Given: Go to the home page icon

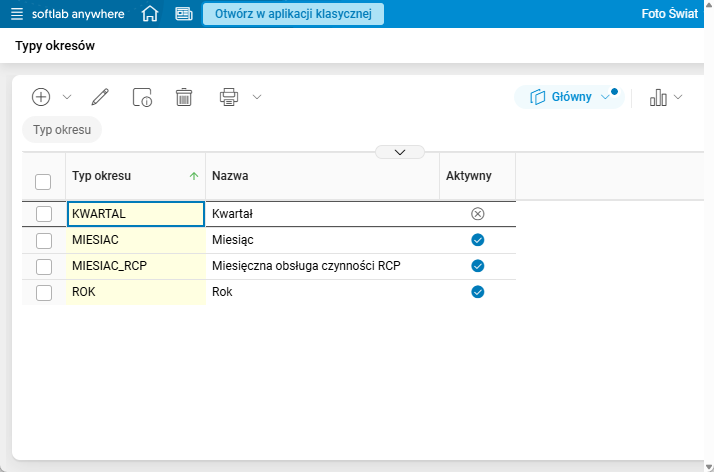Looking at the screenshot, I should [x=150, y=14].
